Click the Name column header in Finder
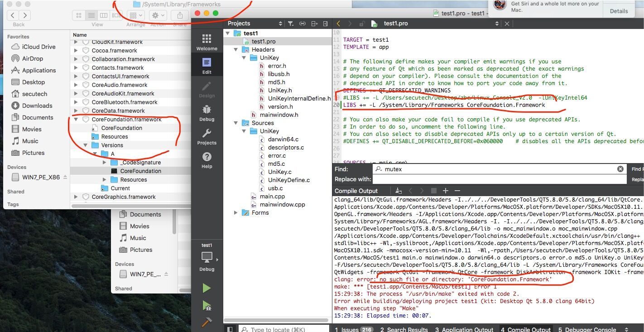 tap(80, 35)
